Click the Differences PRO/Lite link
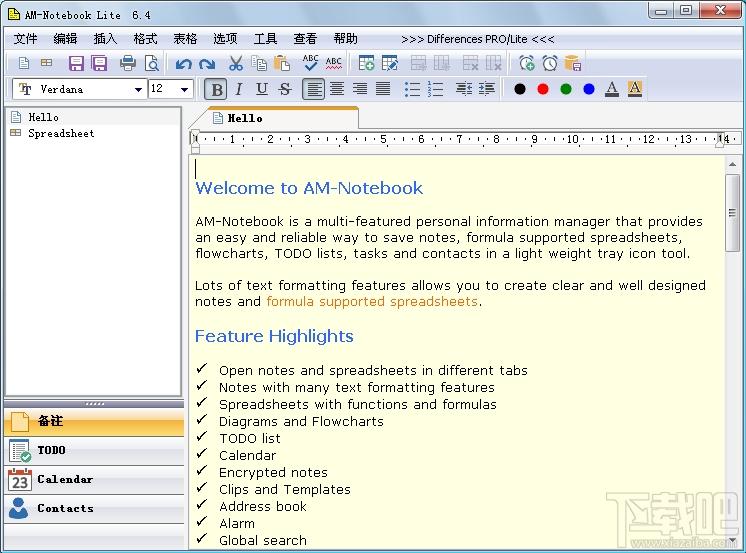Screen dimensions: 746x553 (x=478, y=39)
